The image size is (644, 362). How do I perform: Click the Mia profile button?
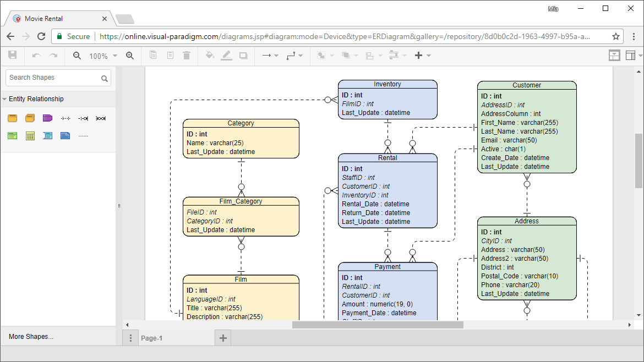click(x=553, y=9)
